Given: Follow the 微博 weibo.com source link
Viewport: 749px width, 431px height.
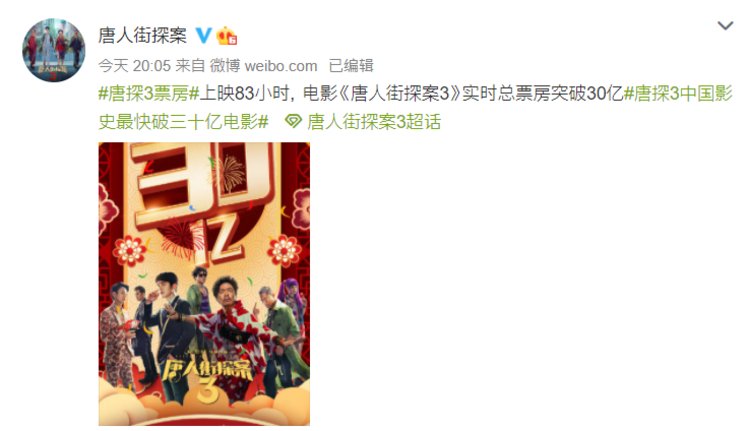Looking at the screenshot, I should pyautogui.click(x=264, y=65).
